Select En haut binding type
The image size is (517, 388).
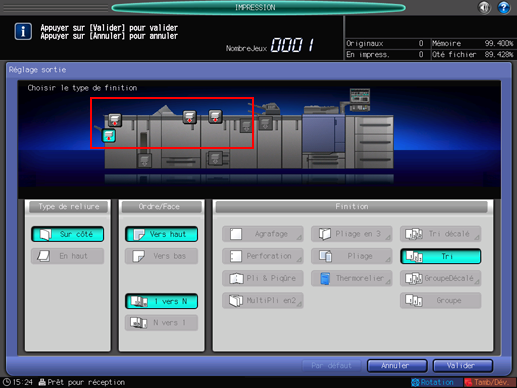point(68,256)
